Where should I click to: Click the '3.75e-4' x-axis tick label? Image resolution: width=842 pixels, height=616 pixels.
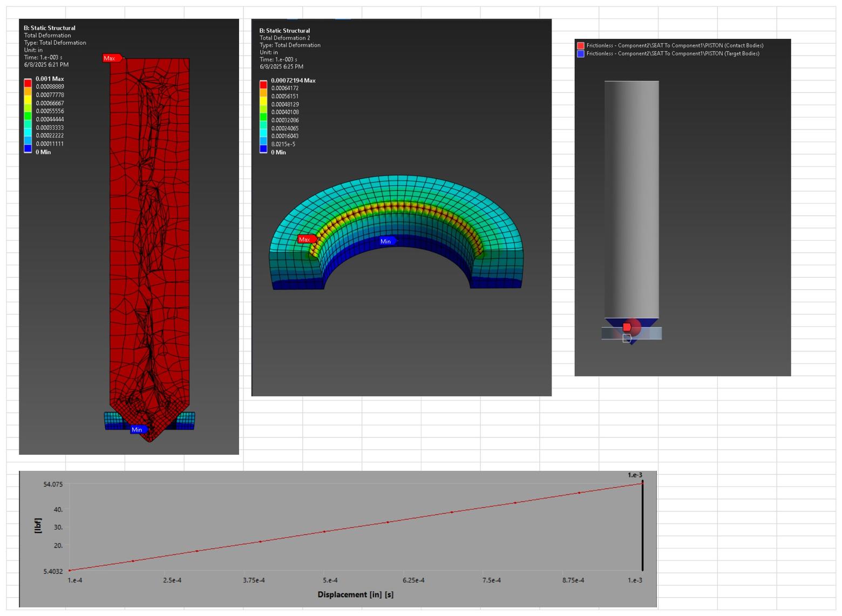coord(254,581)
